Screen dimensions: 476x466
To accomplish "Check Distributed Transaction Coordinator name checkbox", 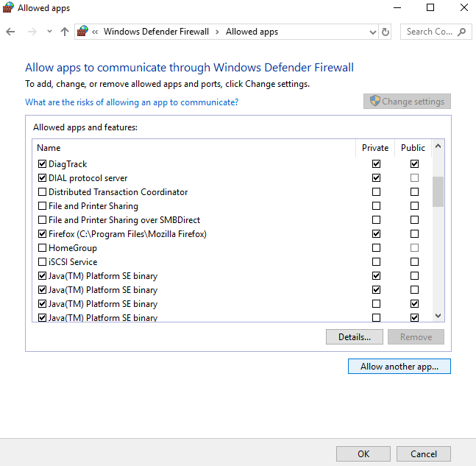I will coord(42,192).
